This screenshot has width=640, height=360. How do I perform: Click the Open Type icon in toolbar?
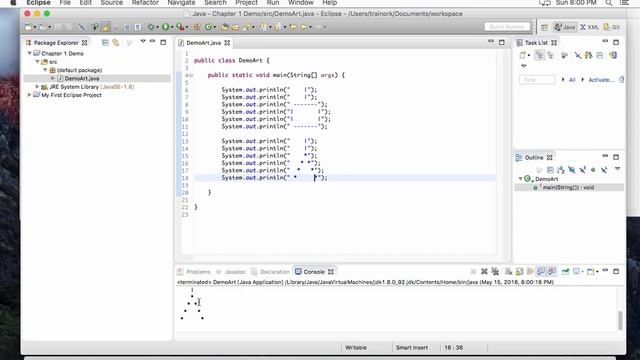tap(225, 27)
